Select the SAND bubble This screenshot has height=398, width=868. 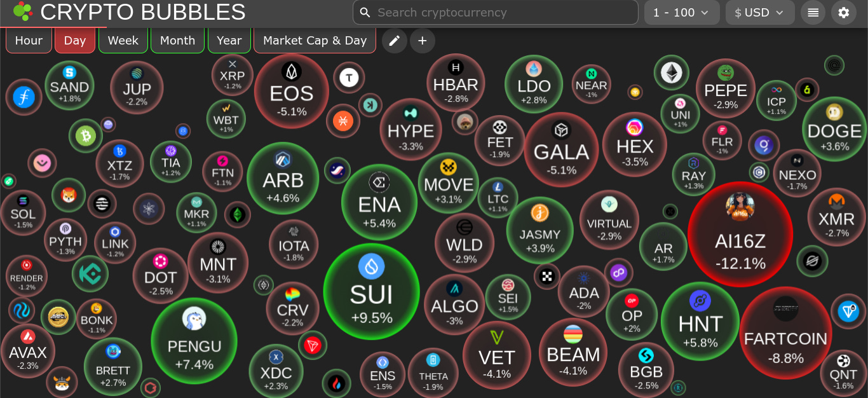pyautogui.click(x=69, y=85)
